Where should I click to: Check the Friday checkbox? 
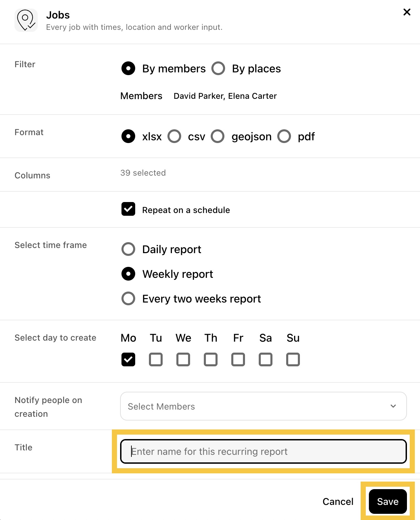238,359
